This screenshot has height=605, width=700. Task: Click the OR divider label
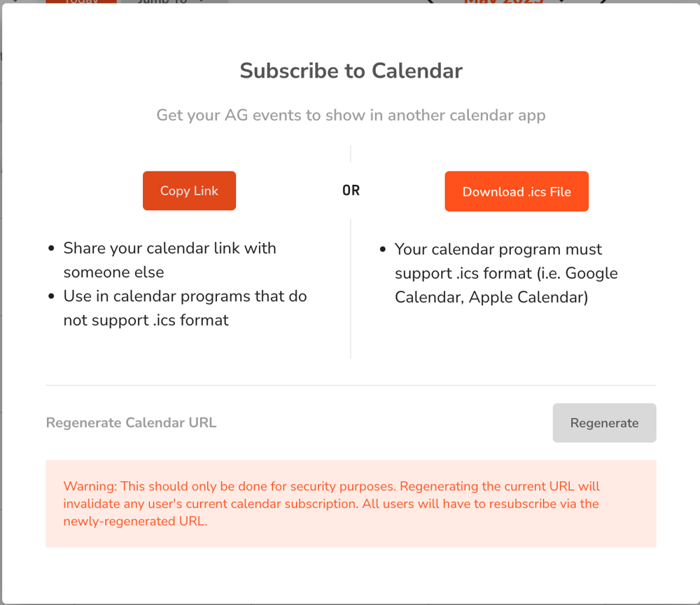tap(351, 190)
